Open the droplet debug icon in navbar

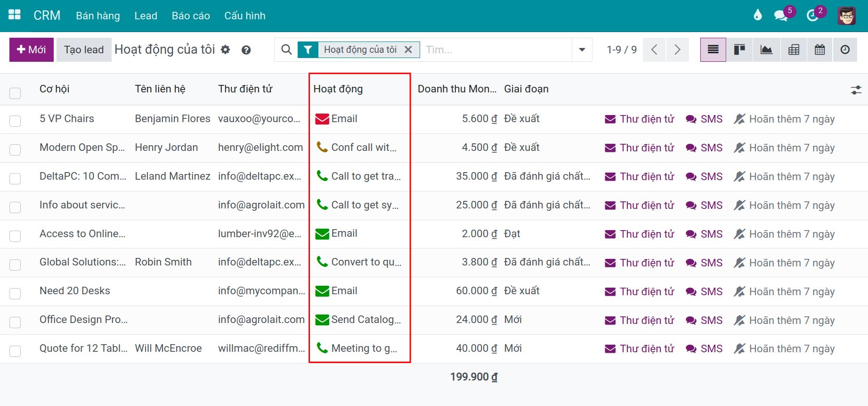(757, 16)
